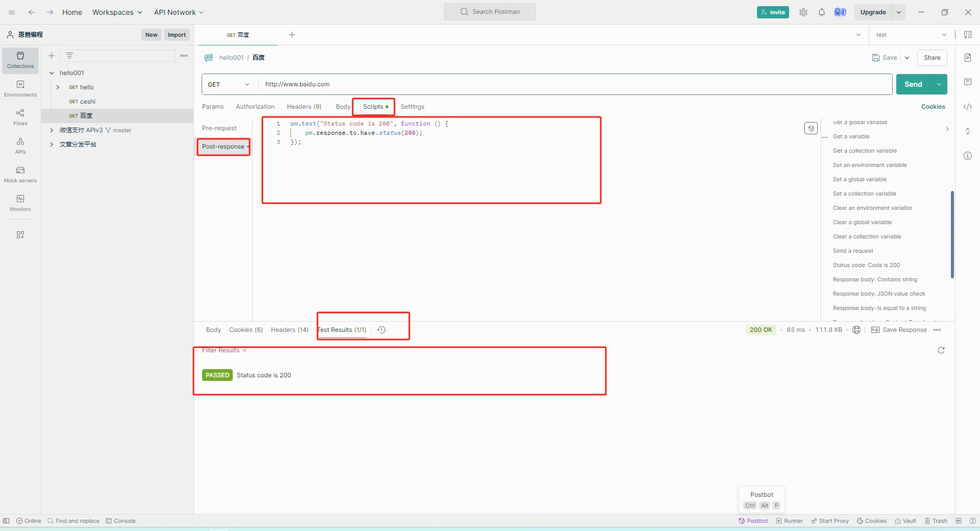Expand the 文章分发平台 collection

click(52, 144)
